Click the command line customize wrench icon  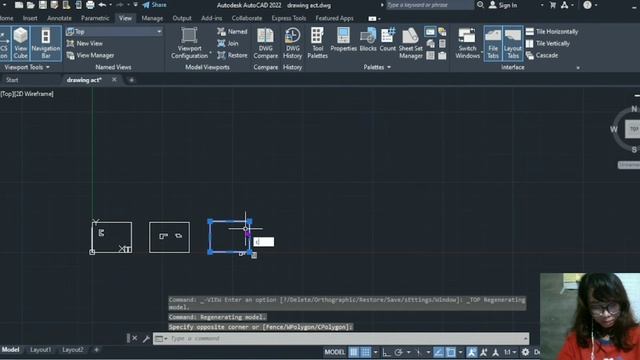click(146, 338)
